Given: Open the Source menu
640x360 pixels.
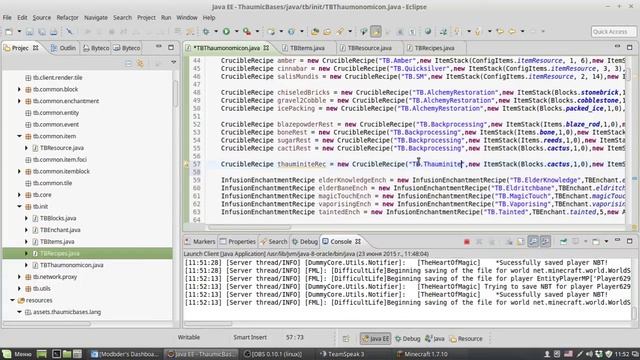Looking at the screenshot, I should point(42,18).
